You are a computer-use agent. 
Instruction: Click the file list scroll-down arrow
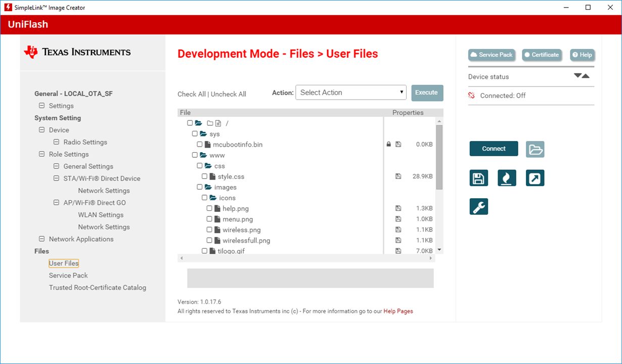[x=439, y=249]
